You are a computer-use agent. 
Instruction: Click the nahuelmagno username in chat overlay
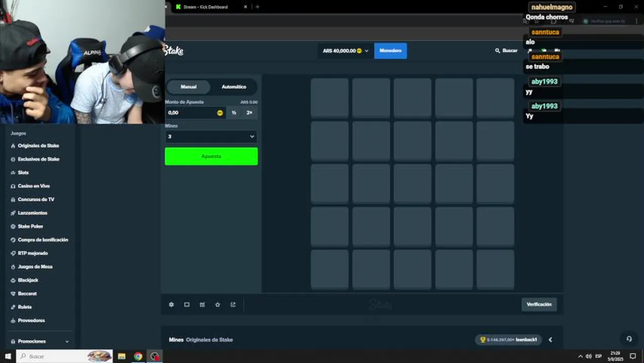[x=552, y=7]
